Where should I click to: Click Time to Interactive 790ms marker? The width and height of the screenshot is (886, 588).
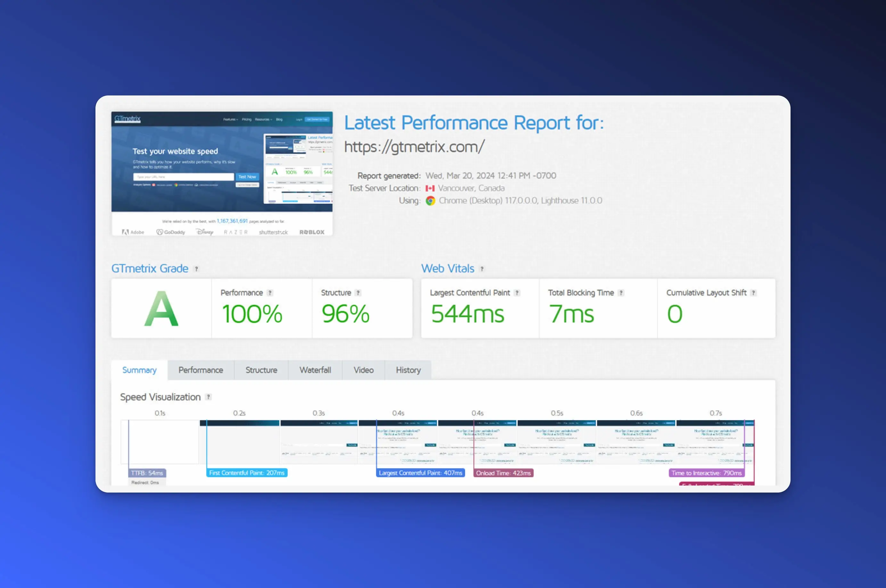click(x=706, y=473)
